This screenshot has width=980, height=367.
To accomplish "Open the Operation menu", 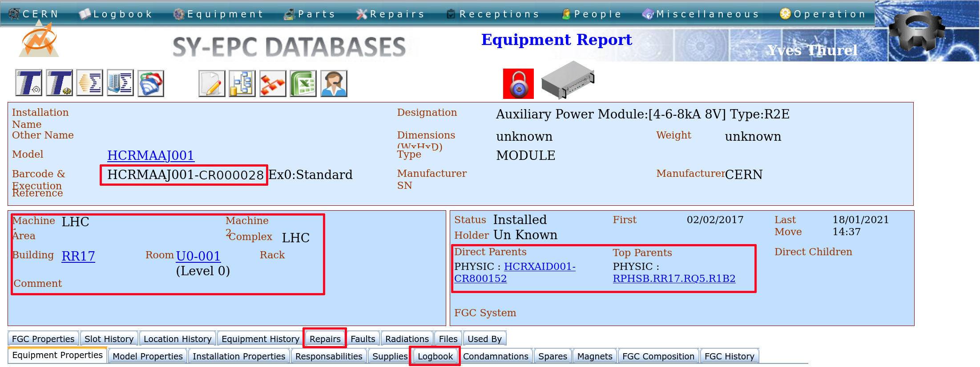I will pos(823,14).
